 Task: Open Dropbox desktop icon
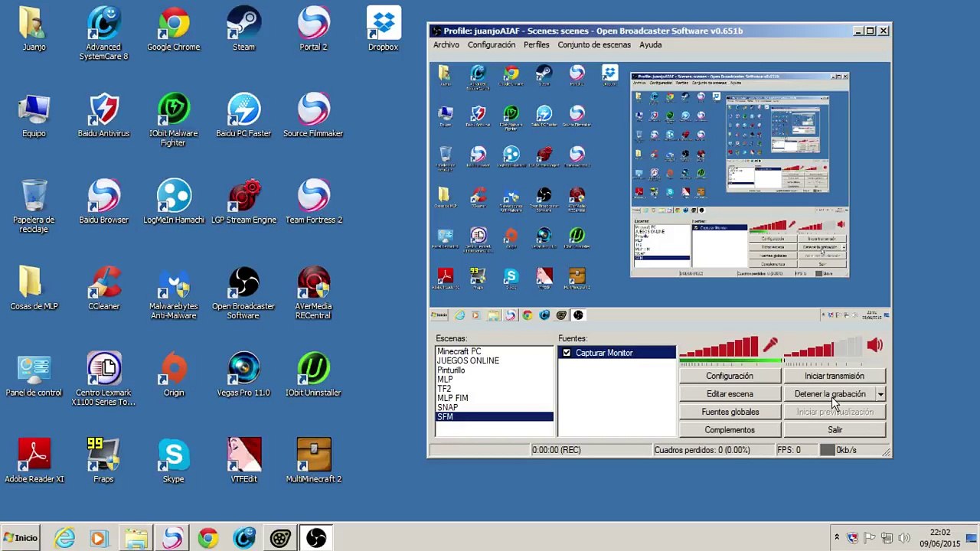(x=383, y=29)
